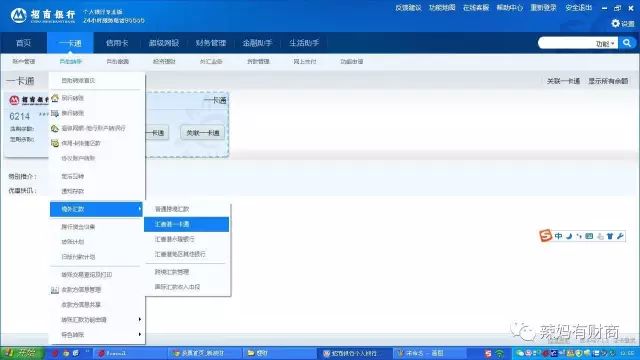Expand the 特色转账 submenu arrow

coord(140,335)
